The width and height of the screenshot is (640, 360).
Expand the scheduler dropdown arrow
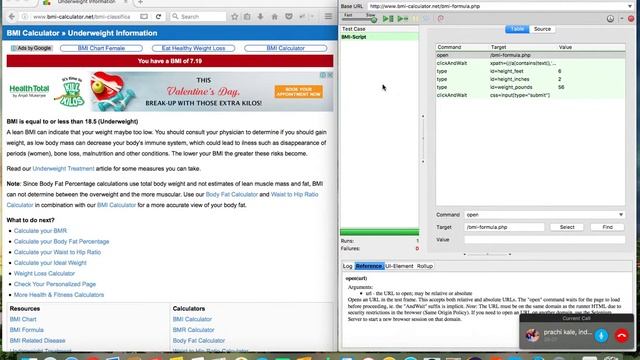pyautogui.click(x=622, y=19)
